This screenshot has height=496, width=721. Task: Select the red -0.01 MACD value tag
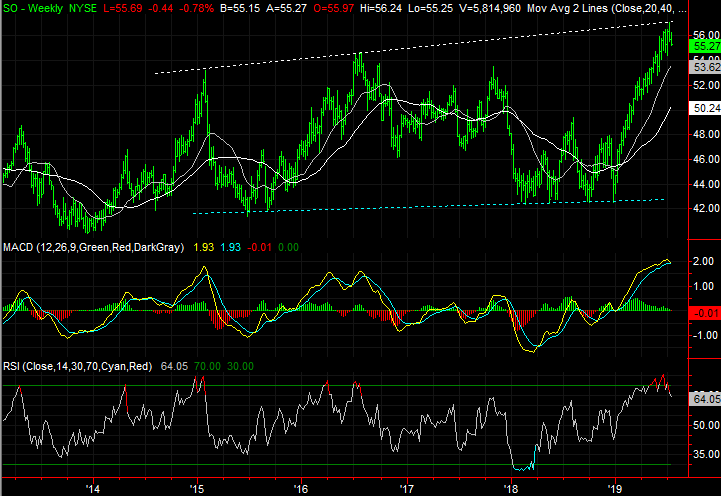[x=706, y=313]
